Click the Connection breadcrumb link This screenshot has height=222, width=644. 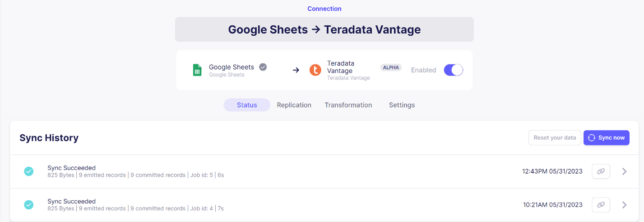(x=324, y=9)
